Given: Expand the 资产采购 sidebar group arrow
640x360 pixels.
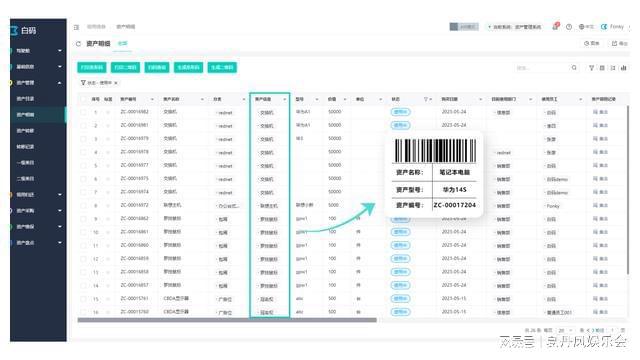Looking at the screenshot, I should [x=60, y=211].
